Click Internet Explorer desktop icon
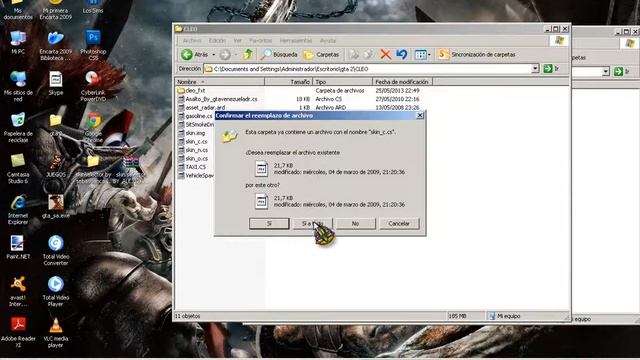This screenshot has width=640, height=360. [x=18, y=209]
